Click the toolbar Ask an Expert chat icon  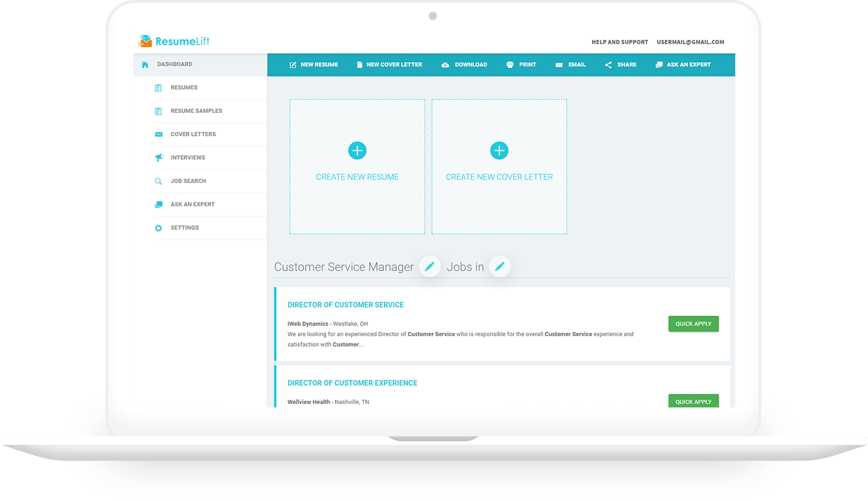pos(659,65)
